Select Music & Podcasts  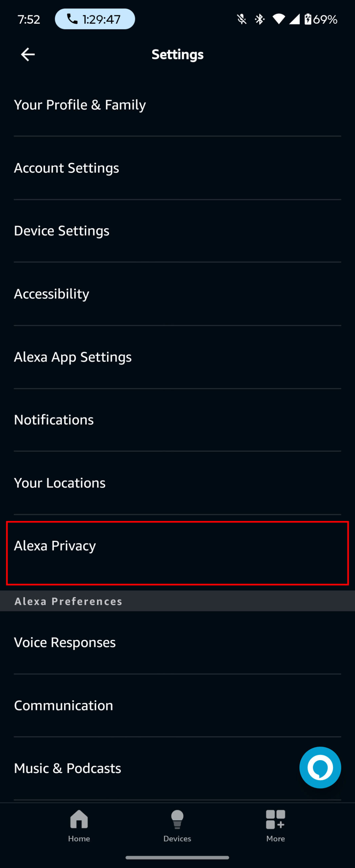point(67,768)
